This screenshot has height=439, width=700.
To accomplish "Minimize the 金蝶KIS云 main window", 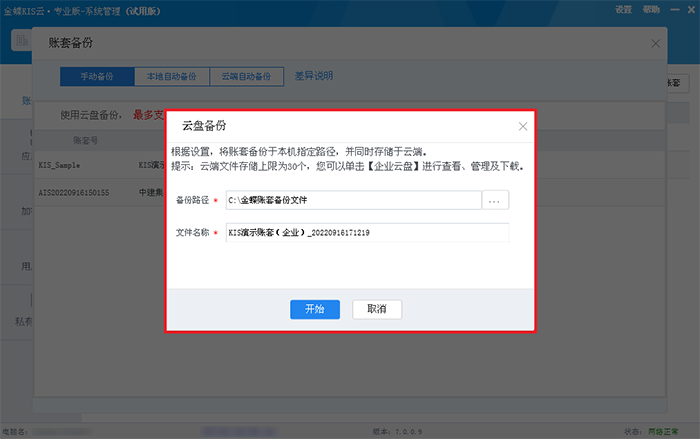I will [x=672, y=9].
